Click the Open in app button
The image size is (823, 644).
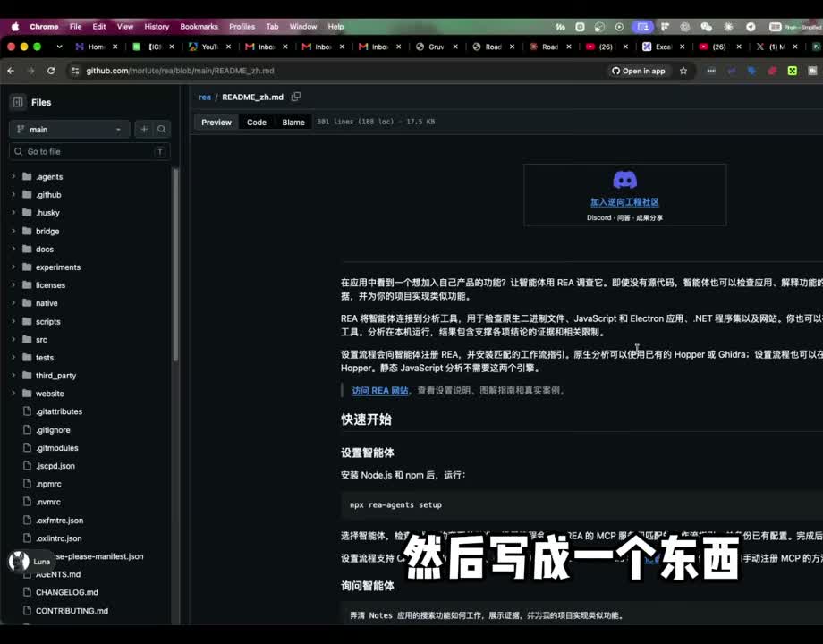(638, 71)
